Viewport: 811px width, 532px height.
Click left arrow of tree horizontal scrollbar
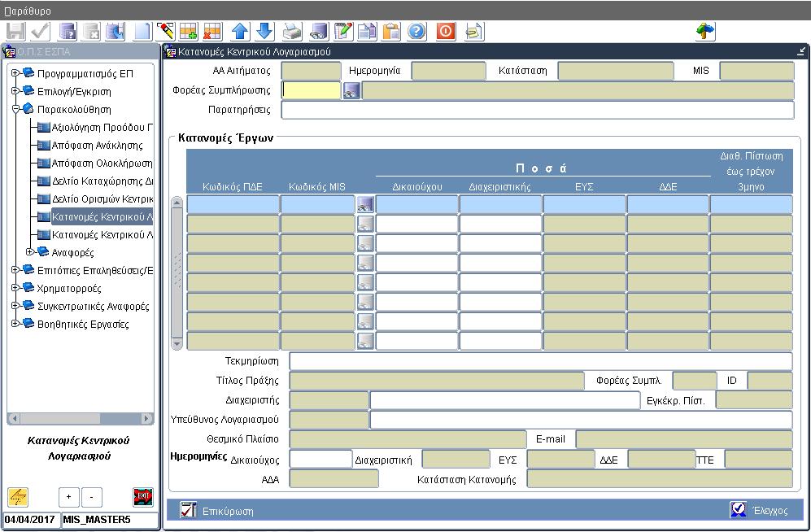tap(15, 418)
